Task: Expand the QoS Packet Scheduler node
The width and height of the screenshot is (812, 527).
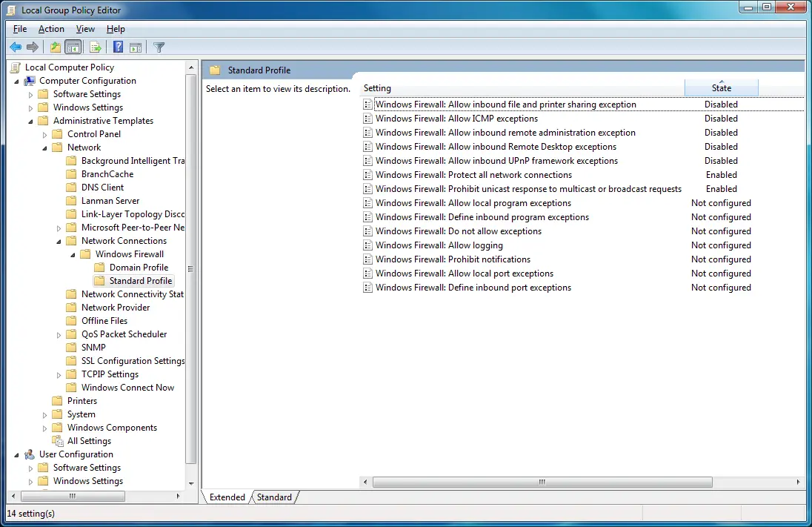Action: (59, 335)
